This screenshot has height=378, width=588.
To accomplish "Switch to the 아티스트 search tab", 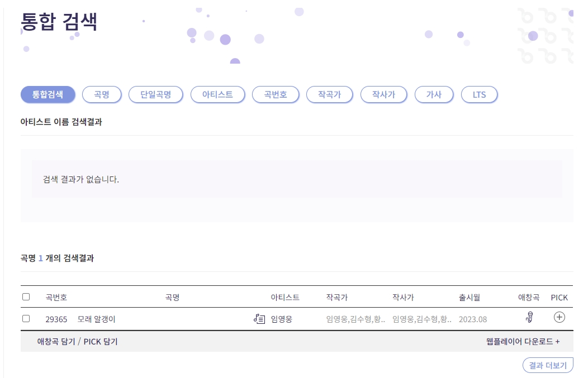I will pos(218,94).
